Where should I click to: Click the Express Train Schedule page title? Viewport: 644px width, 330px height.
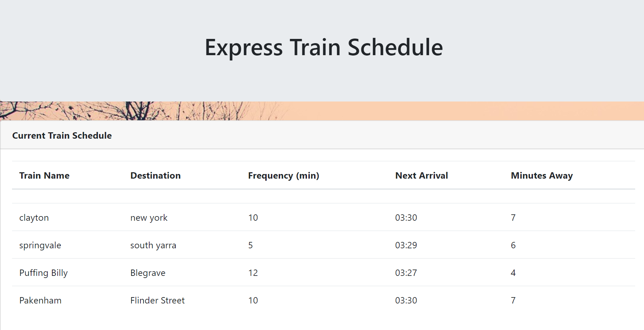pos(324,47)
